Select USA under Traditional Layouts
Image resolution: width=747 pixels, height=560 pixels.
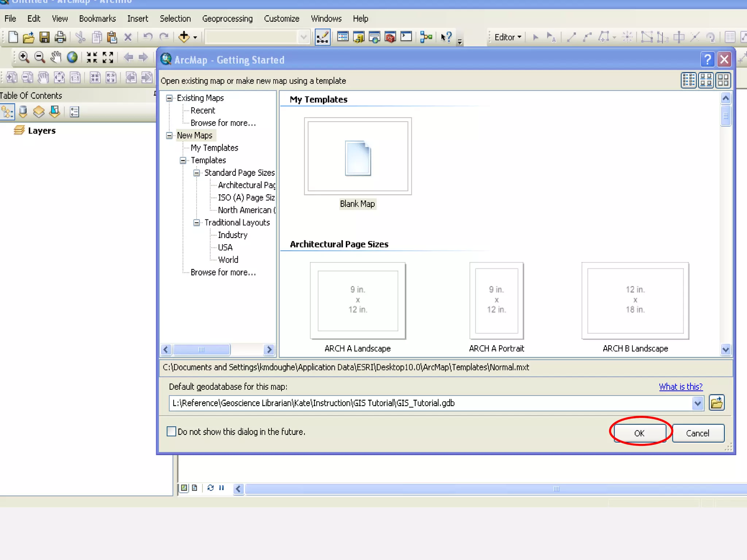click(x=225, y=248)
